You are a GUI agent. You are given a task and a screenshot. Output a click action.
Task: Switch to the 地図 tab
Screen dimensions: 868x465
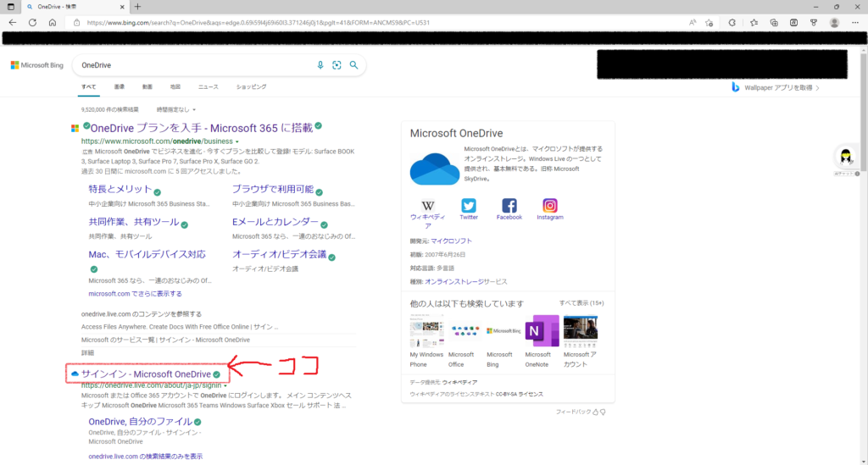tap(175, 86)
